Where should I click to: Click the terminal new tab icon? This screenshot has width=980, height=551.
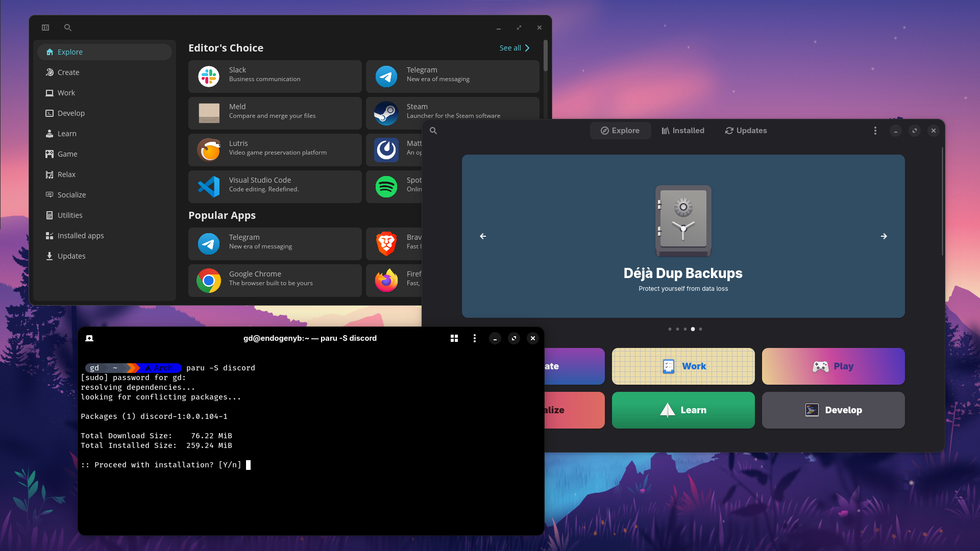point(89,338)
